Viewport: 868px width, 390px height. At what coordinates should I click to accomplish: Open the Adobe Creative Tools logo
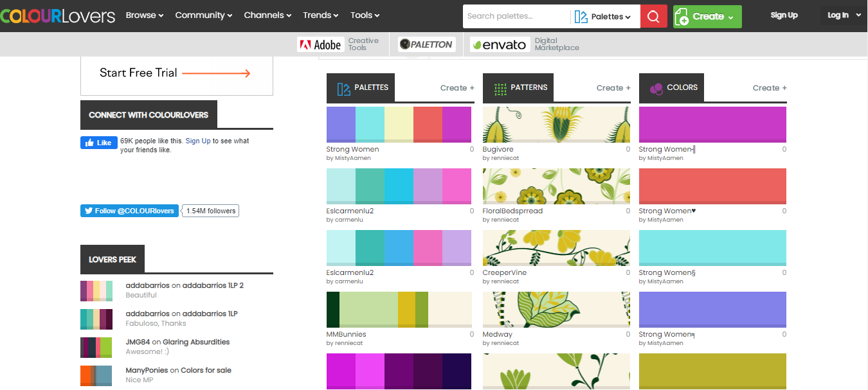pos(320,44)
